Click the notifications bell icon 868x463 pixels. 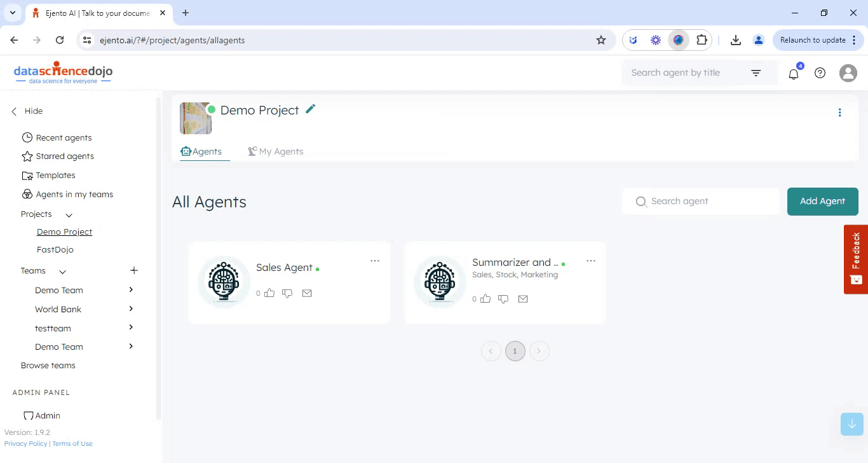pos(794,74)
